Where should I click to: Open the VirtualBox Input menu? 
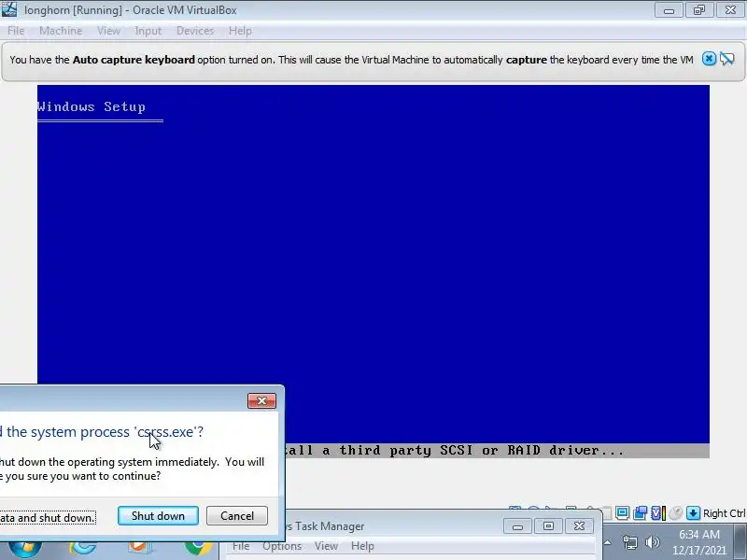tap(148, 31)
